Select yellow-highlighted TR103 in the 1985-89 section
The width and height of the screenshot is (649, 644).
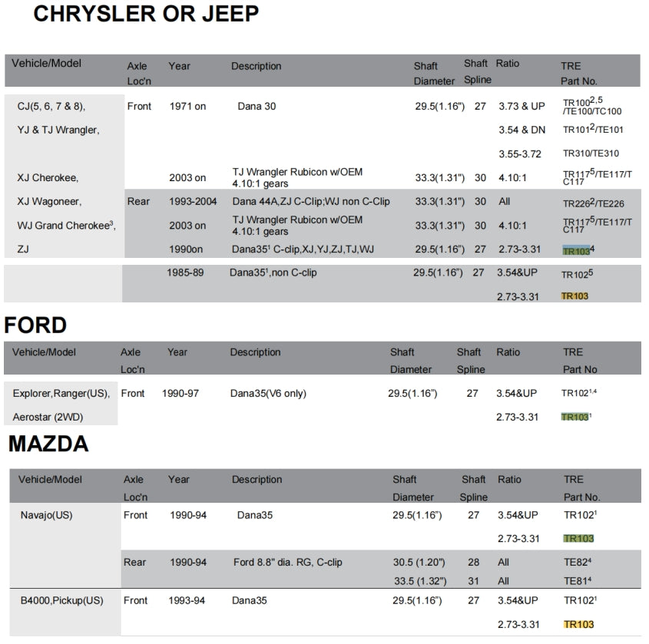point(574,296)
